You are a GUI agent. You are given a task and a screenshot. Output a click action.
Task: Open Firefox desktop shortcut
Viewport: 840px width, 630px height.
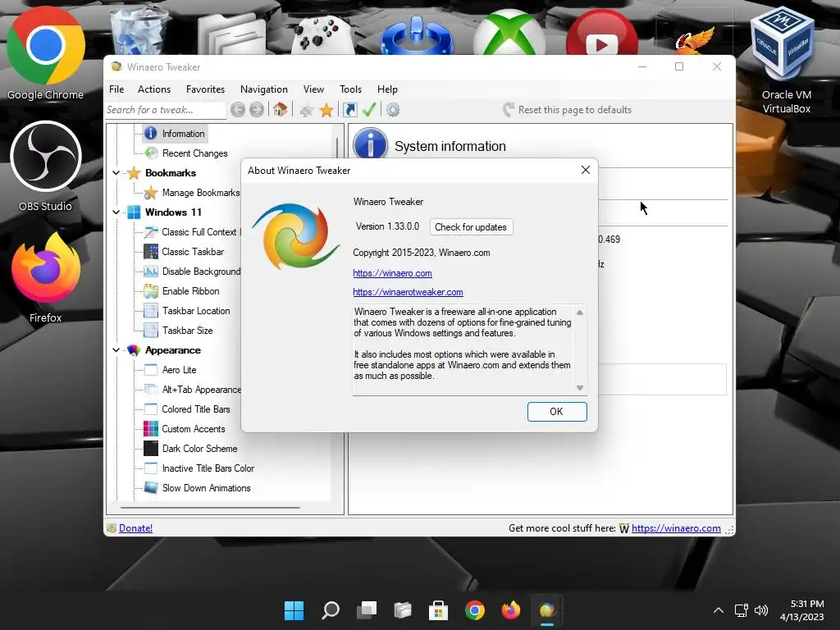point(46,277)
